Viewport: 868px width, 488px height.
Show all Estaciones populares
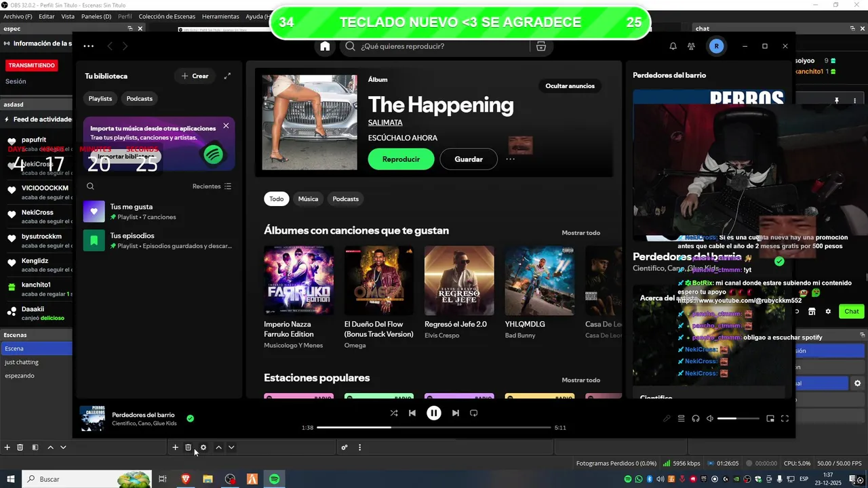(x=581, y=380)
